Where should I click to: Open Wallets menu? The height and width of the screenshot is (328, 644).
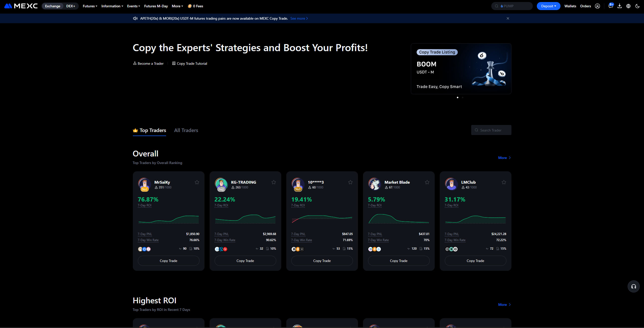pos(570,6)
